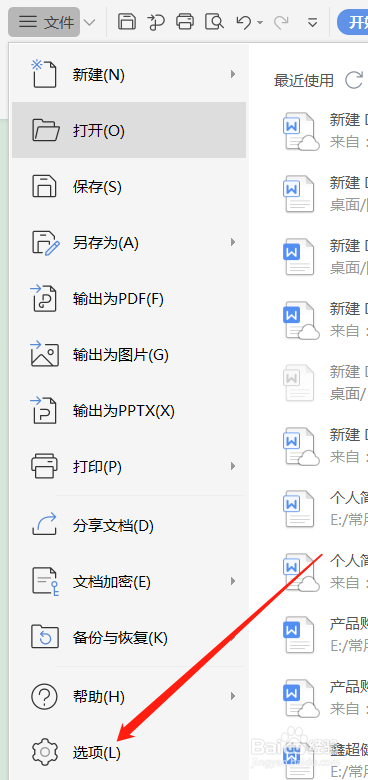Open the undo history dropdown arrow
The height and width of the screenshot is (780, 368).
(x=260, y=22)
